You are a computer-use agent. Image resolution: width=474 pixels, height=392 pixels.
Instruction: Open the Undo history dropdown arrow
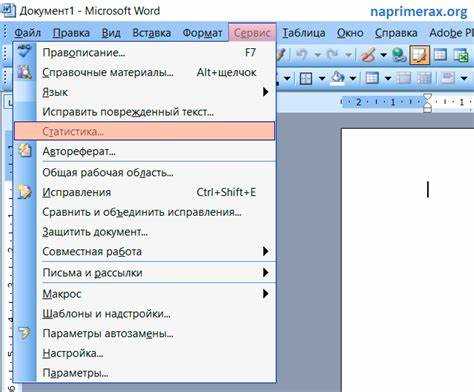[318, 54]
